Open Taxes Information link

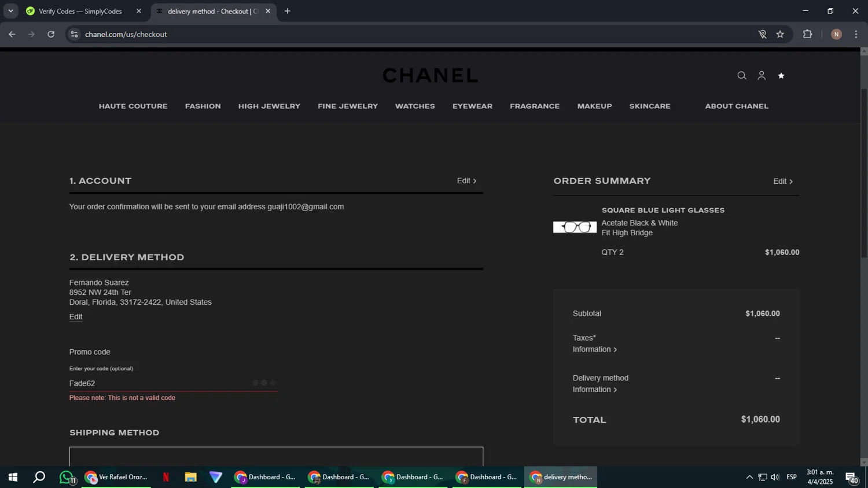click(594, 349)
